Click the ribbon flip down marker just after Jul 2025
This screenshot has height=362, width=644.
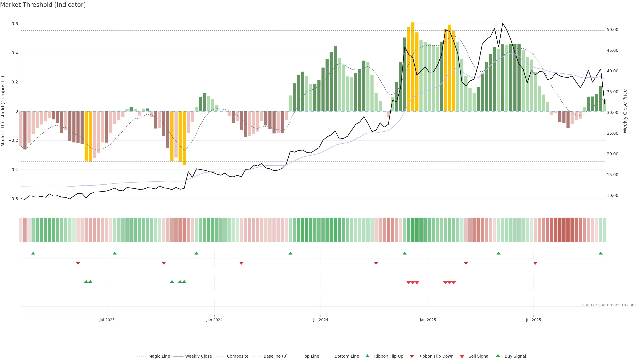click(535, 263)
